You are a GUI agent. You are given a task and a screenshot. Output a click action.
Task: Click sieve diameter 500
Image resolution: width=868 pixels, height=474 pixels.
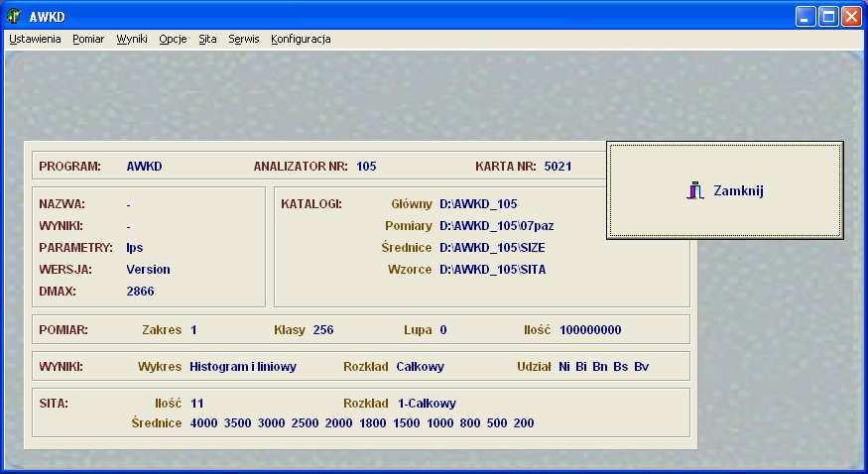pyautogui.click(x=497, y=423)
